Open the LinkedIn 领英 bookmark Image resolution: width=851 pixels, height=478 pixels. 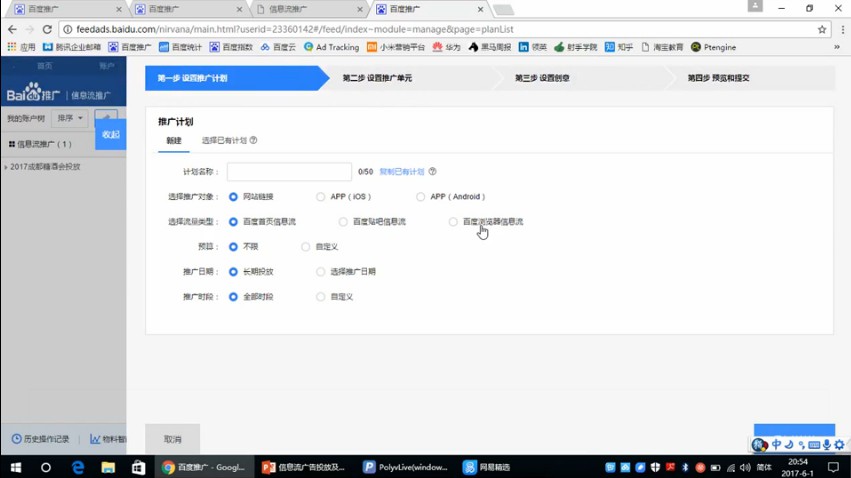[x=532, y=47]
